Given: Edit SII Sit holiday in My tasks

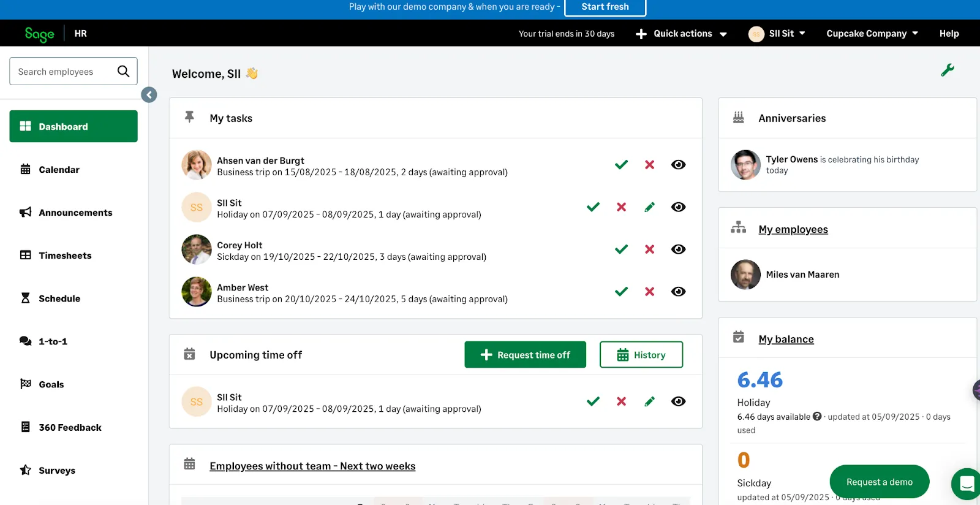Looking at the screenshot, I should [649, 207].
